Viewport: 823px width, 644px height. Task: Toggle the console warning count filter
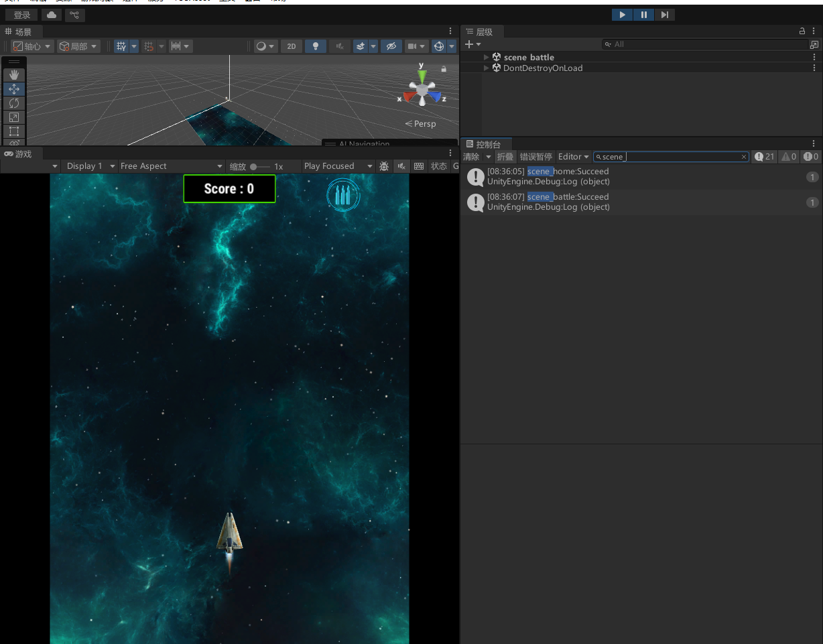(x=789, y=157)
